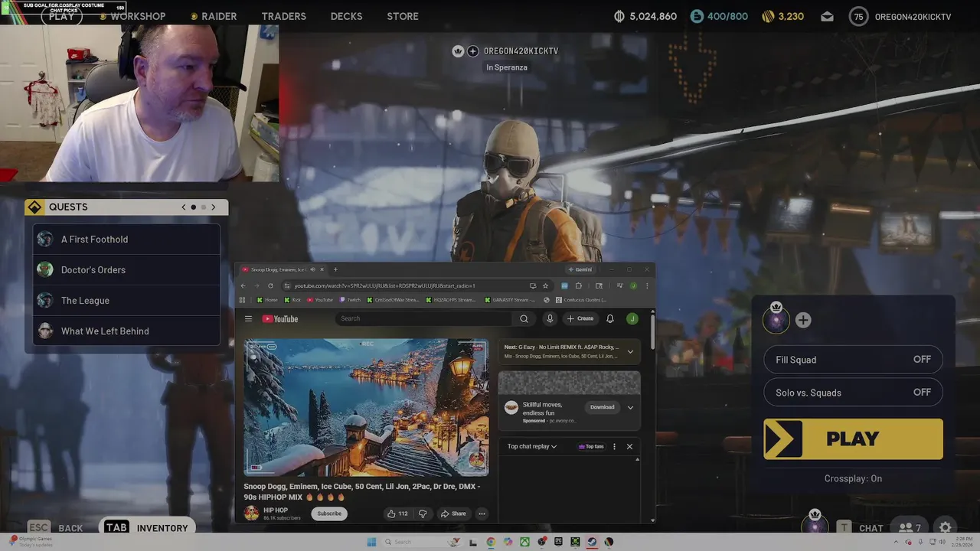The width and height of the screenshot is (980, 551).
Task: Click Crossplay: On setting text
Action: pos(853,478)
